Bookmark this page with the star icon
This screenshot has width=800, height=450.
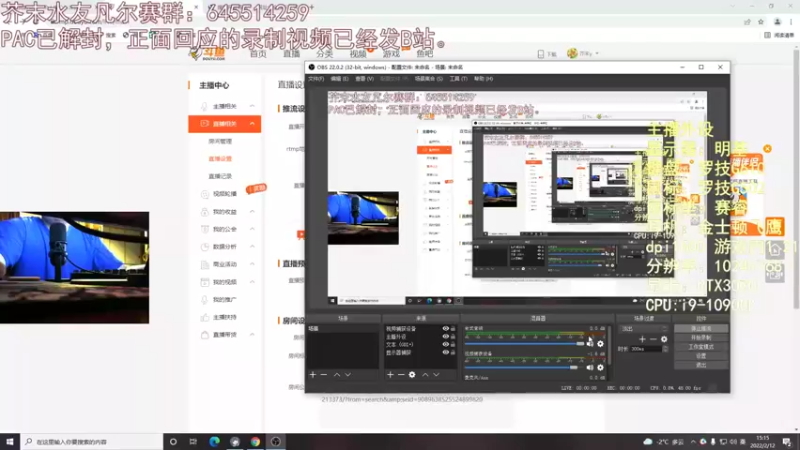click(x=761, y=22)
